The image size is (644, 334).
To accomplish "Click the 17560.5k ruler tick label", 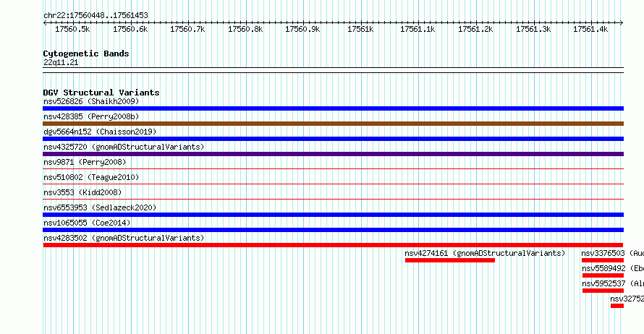I will tap(72, 29).
